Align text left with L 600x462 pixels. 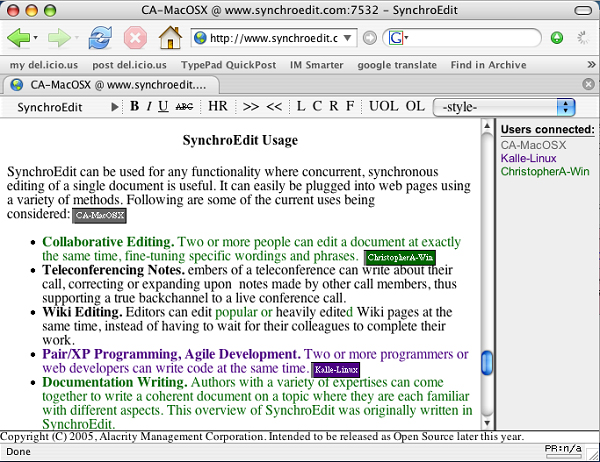(x=301, y=106)
